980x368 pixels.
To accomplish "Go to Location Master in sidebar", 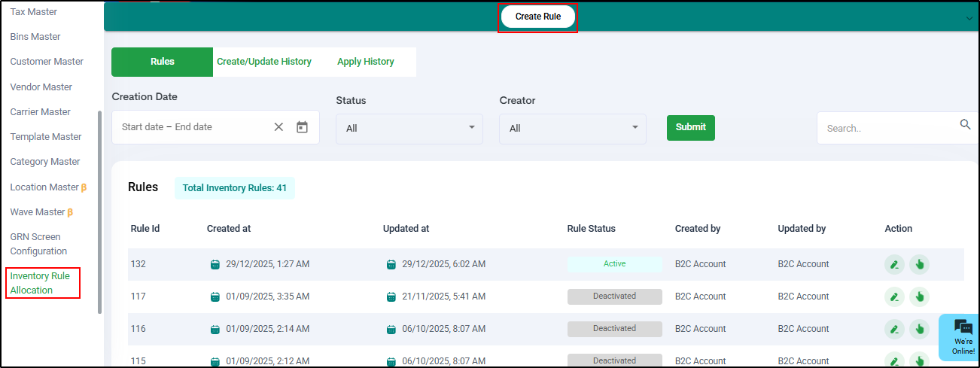I will 44,187.
